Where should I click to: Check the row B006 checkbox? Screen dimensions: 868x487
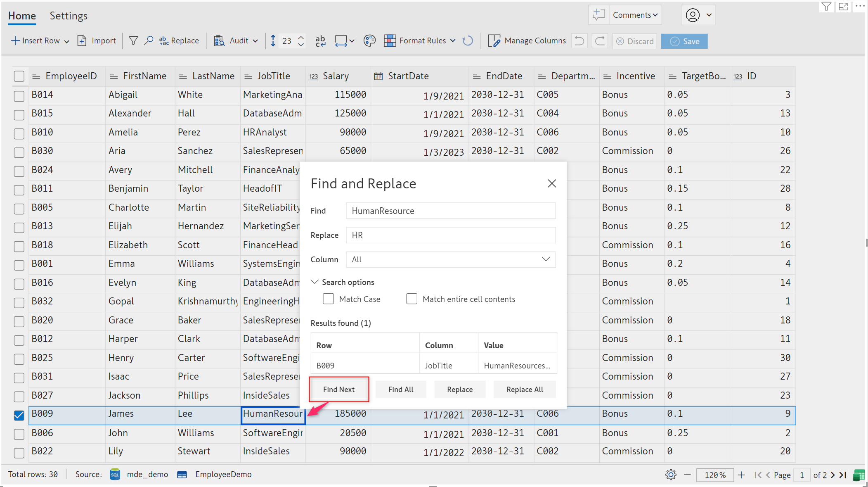[19, 435]
